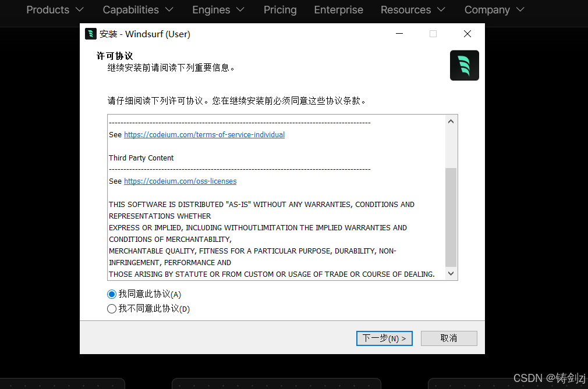Image resolution: width=588 pixels, height=389 pixels.
Task: Click the 'THIS SOFTWARE IS DISTRIBUTED' line
Action: (262, 205)
